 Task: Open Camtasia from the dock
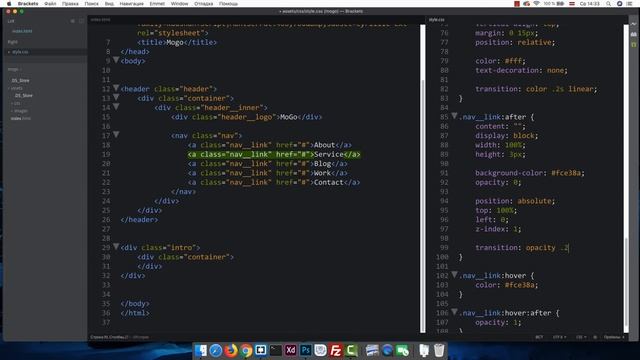pos(351,350)
